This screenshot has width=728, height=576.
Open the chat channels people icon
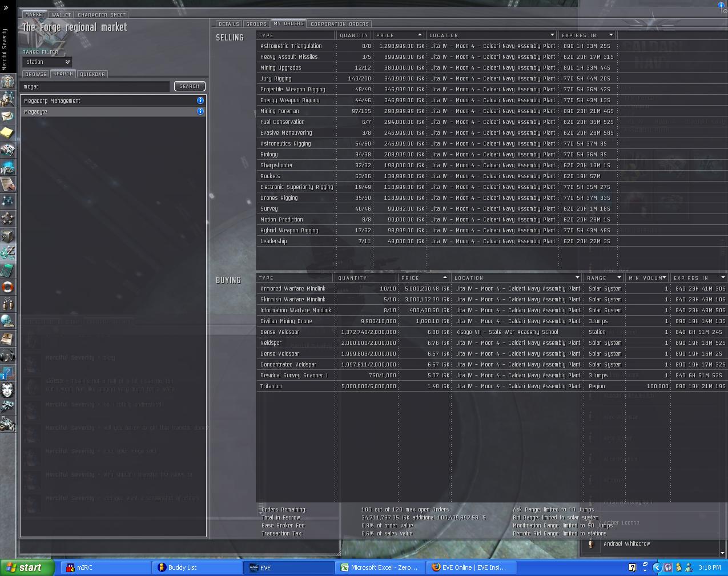(7, 304)
